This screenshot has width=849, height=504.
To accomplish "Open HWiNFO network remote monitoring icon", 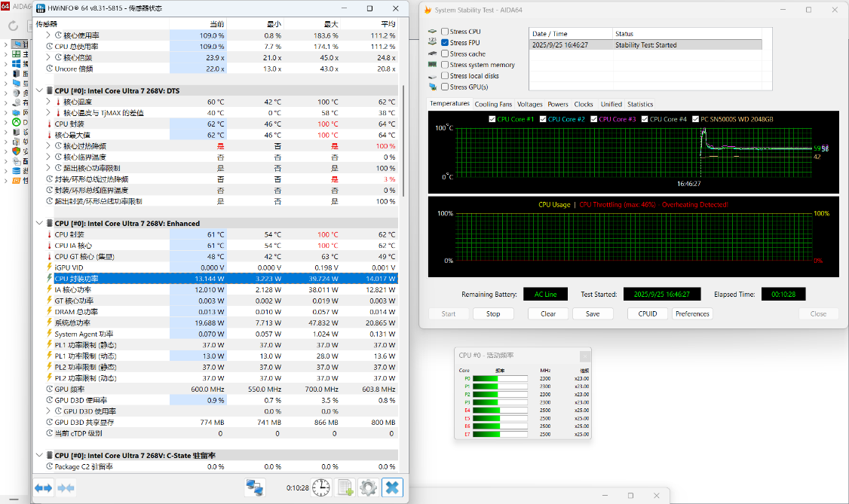I will coord(255,487).
